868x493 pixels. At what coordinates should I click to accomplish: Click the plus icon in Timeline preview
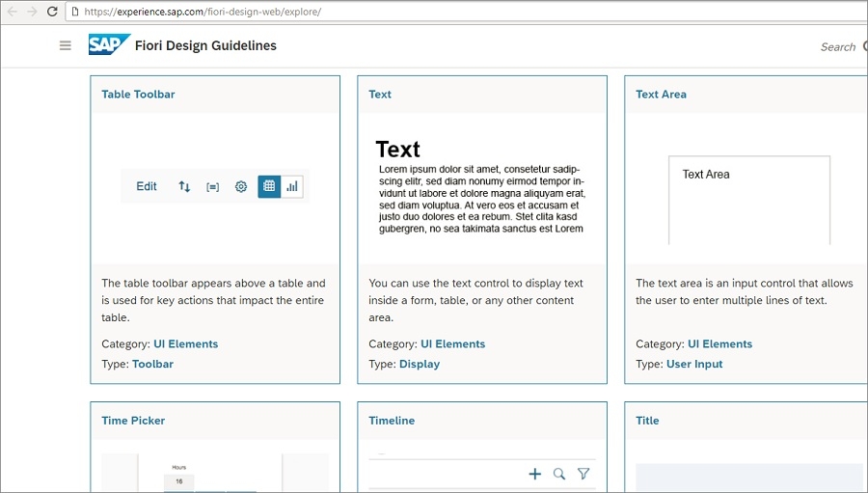coord(534,474)
